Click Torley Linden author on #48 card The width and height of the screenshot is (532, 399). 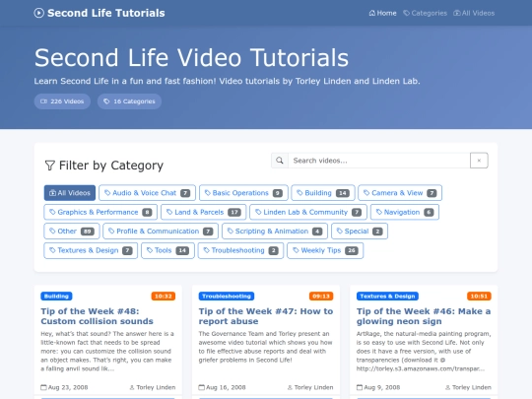pyautogui.click(x=153, y=387)
